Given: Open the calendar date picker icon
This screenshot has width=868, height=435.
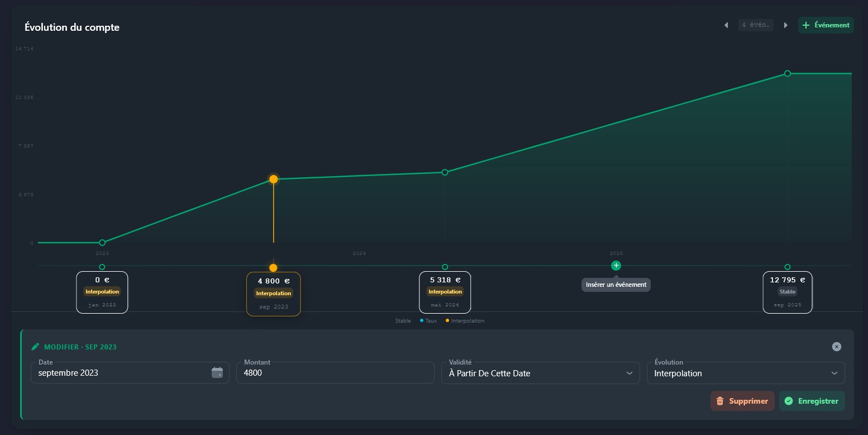Looking at the screenshot, I should [217, 373].
